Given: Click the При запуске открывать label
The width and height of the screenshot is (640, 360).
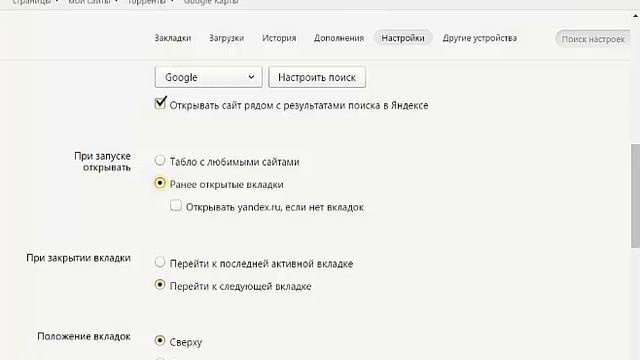Looking at the screenshot, I should click(x=102, y=162).
